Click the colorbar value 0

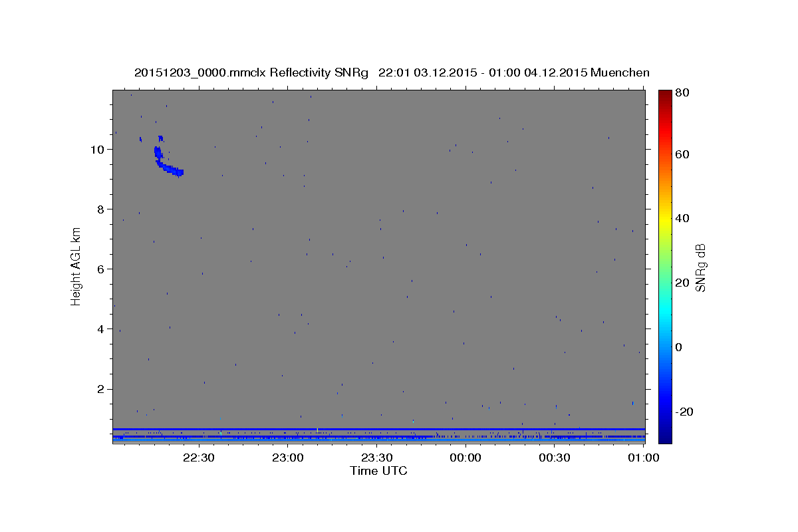678,347
